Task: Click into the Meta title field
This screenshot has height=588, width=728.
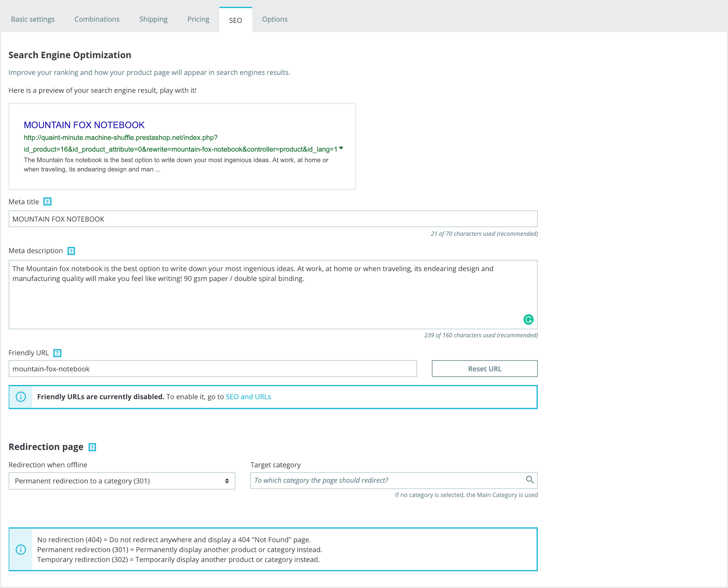Action: (x=273, y=219)
